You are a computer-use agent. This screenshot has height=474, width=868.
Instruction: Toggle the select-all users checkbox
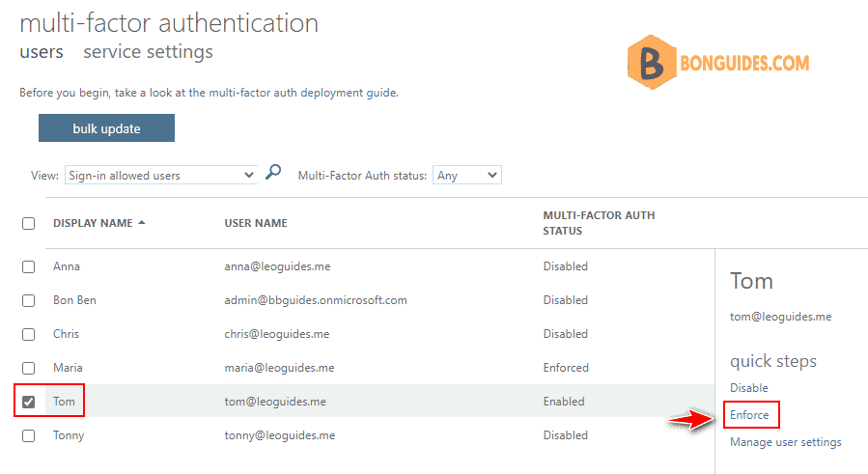(x=29, y=223)
